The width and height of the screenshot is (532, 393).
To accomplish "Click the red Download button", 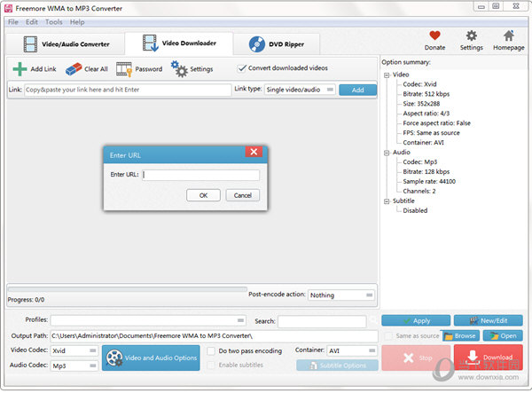I will (489, 358).
